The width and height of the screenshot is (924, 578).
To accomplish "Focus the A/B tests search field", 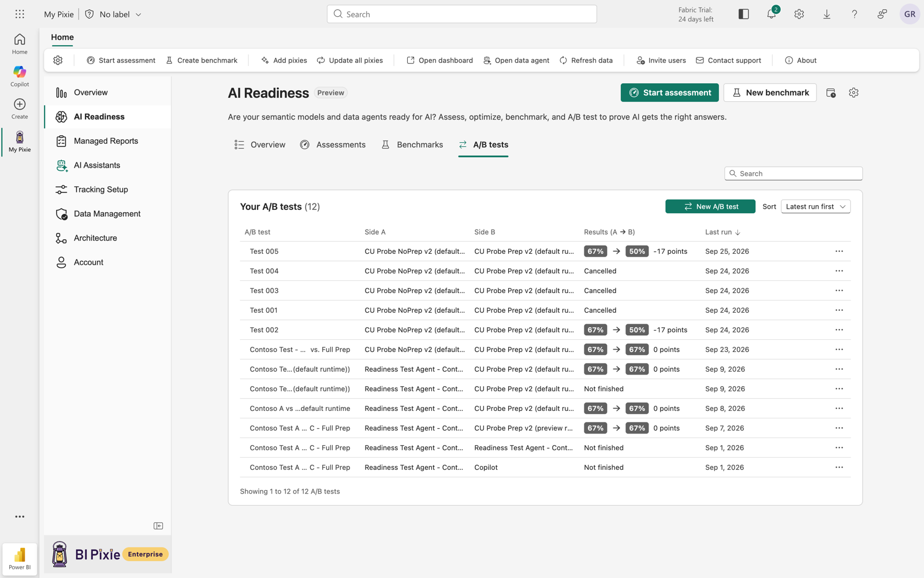I will coord(793,173).
